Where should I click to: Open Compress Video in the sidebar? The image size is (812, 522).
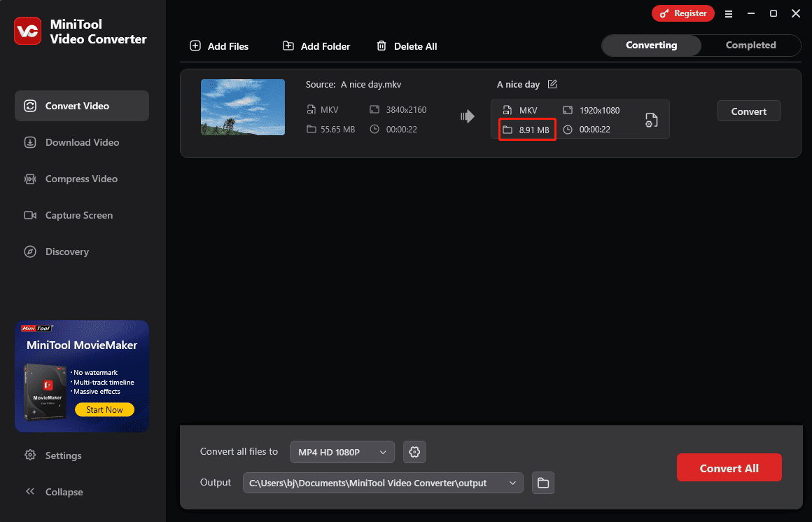coord(82,179)
